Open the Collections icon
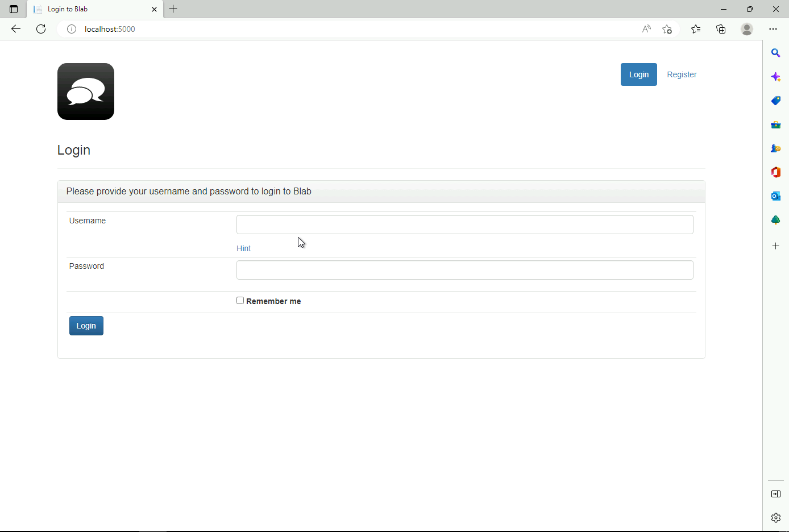Image resolution: width=789 pixels, height=532 pixels. coord(721,29)
